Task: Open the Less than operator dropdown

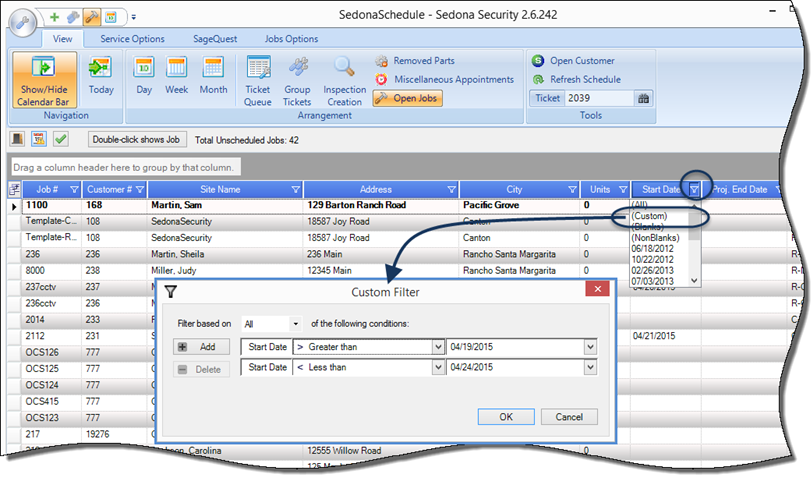Action: tap(438, 367)
